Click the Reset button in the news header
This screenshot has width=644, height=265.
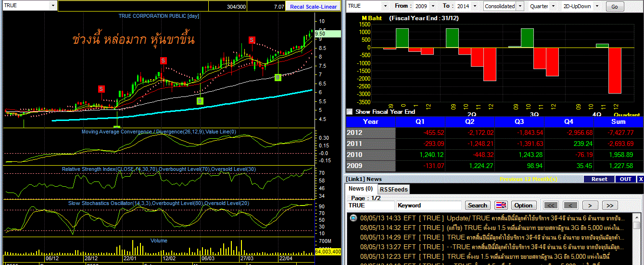tap(599, 179)
